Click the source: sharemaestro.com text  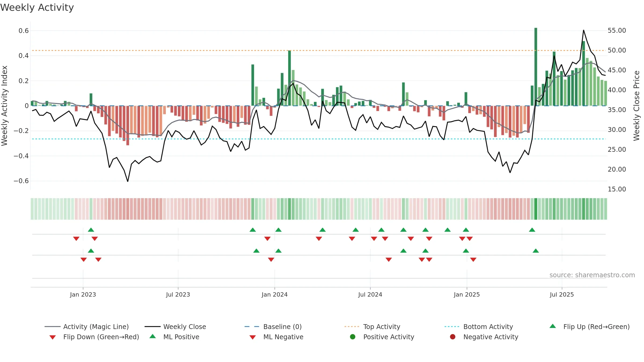(x=592, y=275)
